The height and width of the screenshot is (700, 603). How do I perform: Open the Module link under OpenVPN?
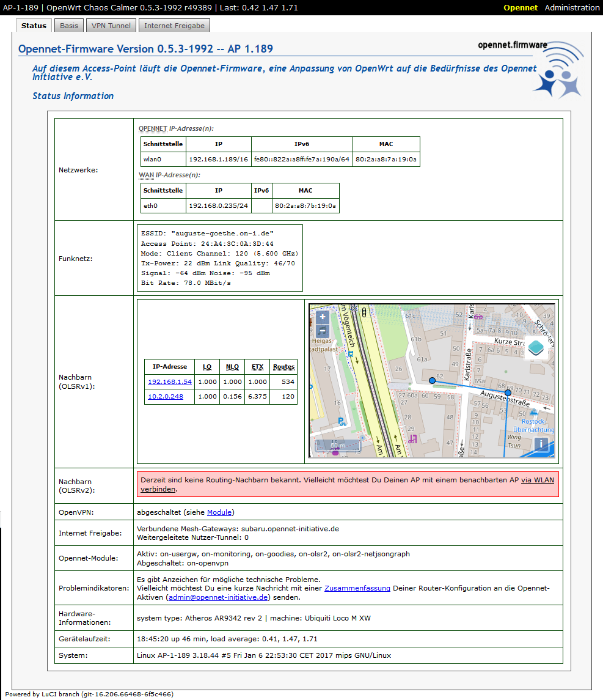pos(219,512)
